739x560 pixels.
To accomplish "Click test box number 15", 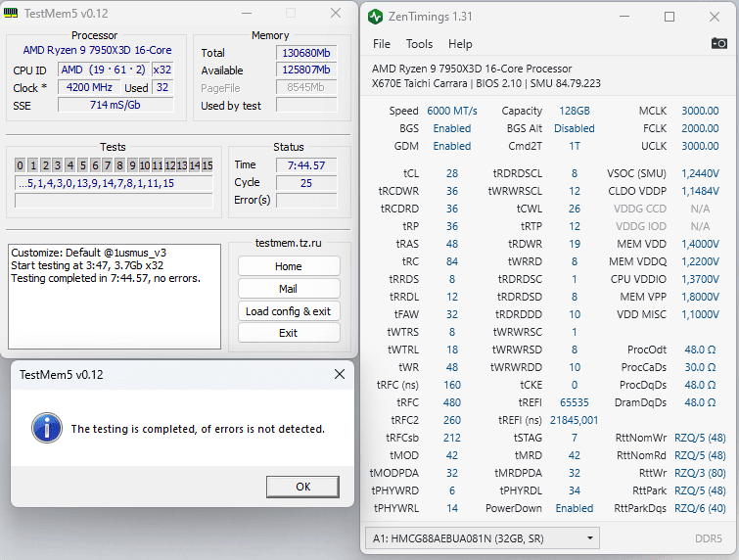I will (x=208, y=165).
